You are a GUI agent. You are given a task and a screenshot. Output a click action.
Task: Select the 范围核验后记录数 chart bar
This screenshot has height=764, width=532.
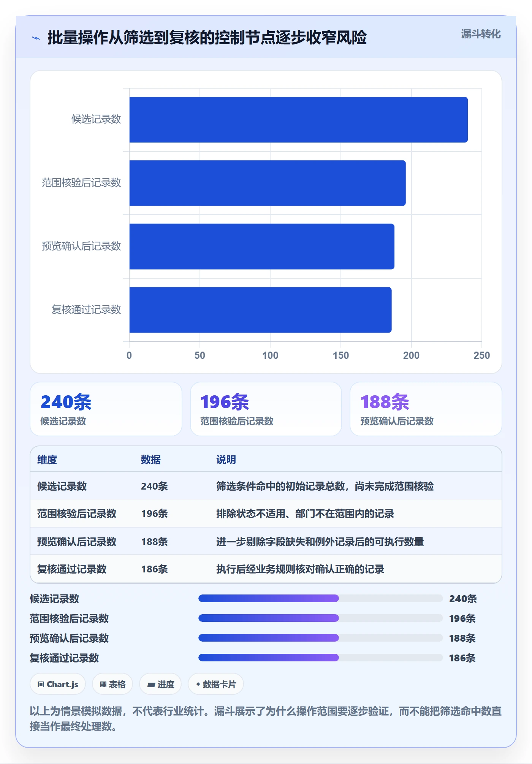268,183
